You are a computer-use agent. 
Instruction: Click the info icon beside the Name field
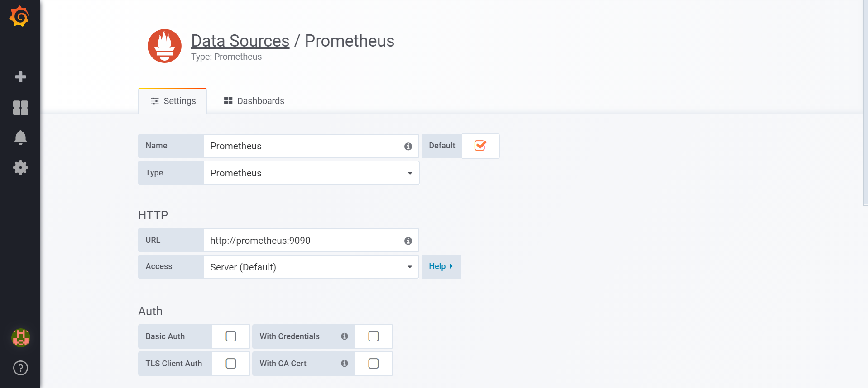click(x=408, y=146)
